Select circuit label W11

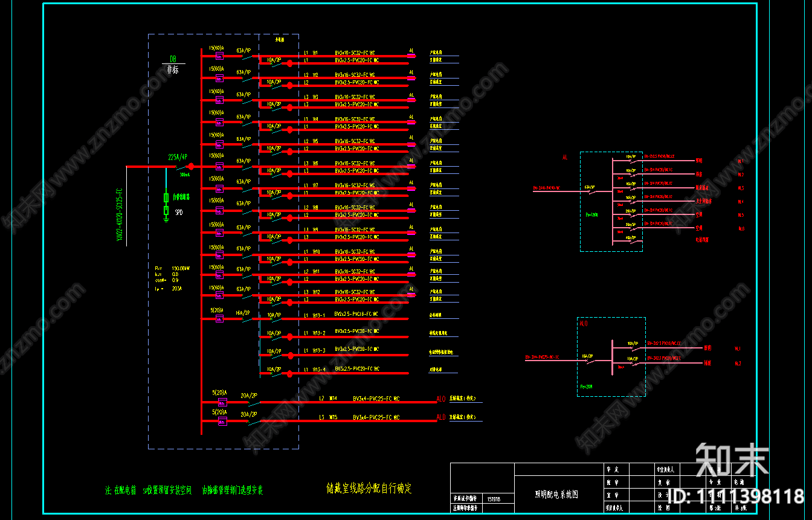316,272
